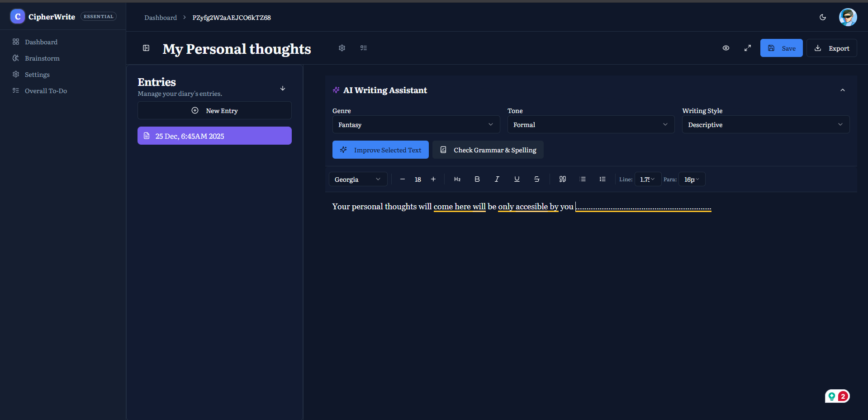Create a bulleted list

[583, 179]
